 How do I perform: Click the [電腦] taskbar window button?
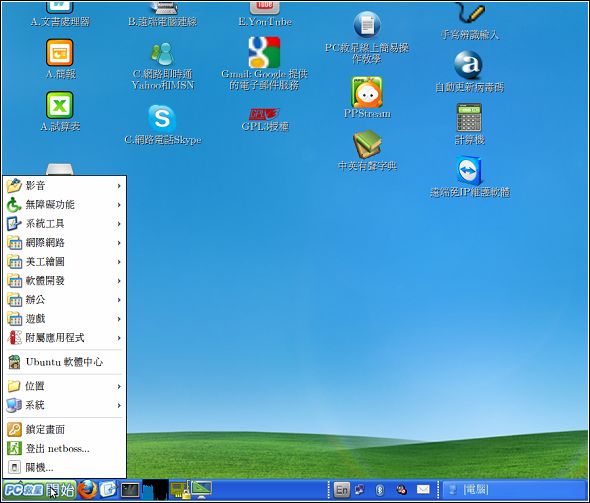coord(514,489)
